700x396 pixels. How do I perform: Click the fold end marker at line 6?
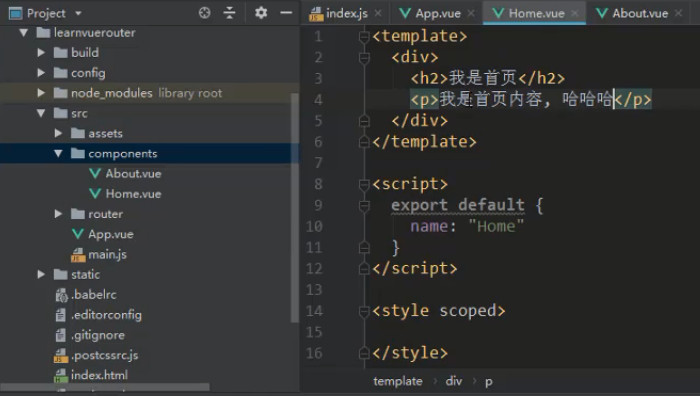click(364, 142)
